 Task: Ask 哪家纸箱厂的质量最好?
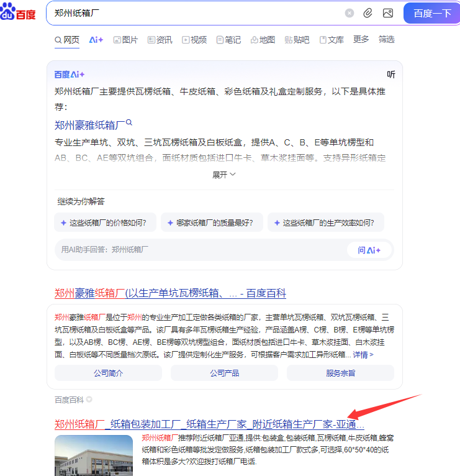pos(212,222)
